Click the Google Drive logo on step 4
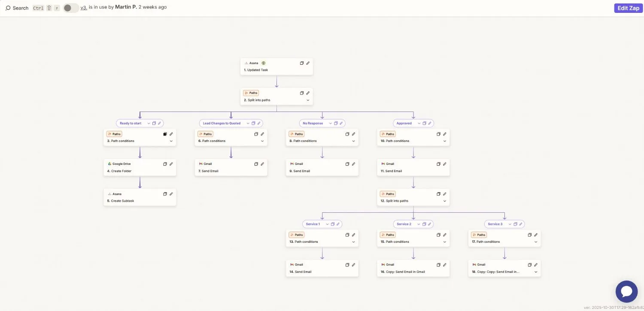 point(109,164)
